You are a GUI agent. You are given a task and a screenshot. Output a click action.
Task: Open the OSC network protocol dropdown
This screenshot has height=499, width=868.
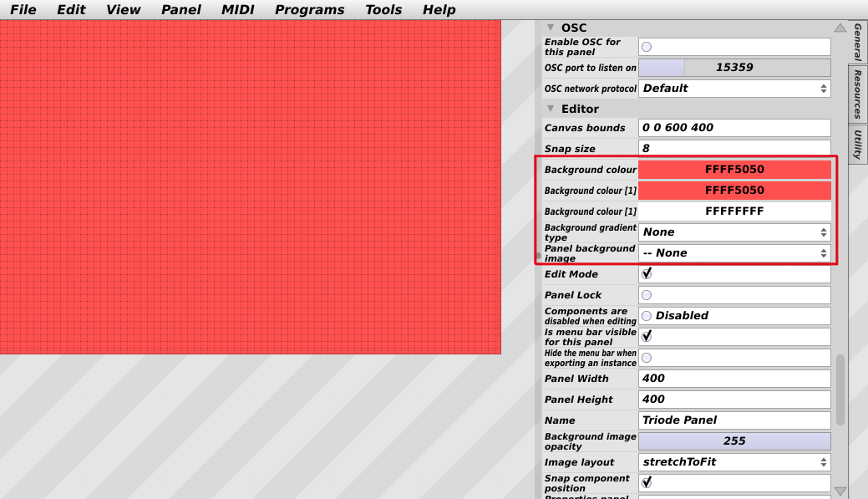734,89
